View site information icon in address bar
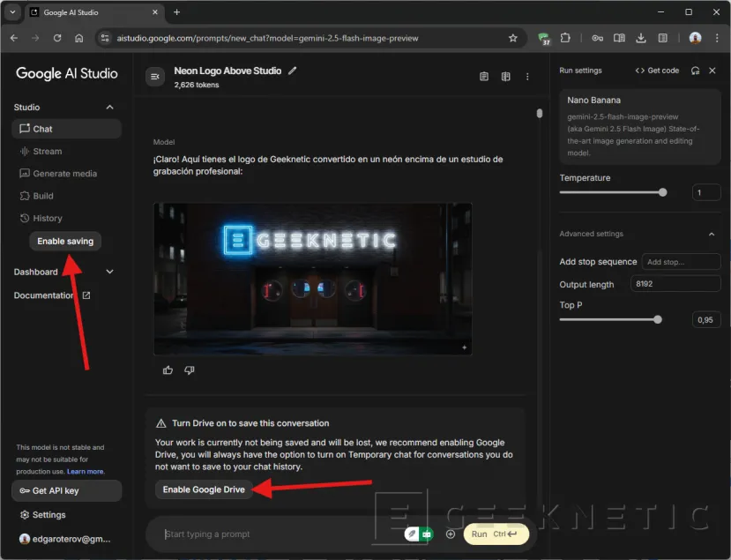731x560 pixels. (x=105, y=38)
